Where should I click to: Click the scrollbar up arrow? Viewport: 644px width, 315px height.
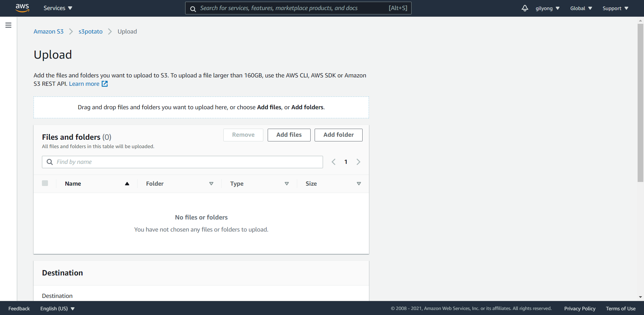[640, 20]
